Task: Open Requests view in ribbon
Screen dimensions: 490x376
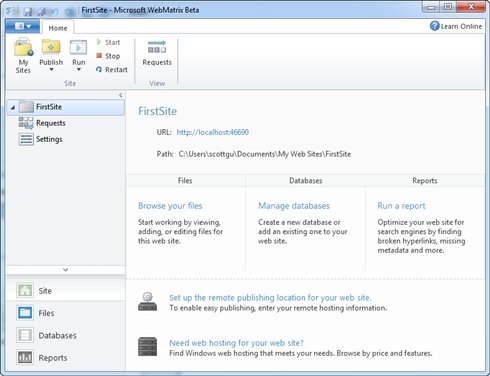Action: pyautogui.click(x=157, y=53)
